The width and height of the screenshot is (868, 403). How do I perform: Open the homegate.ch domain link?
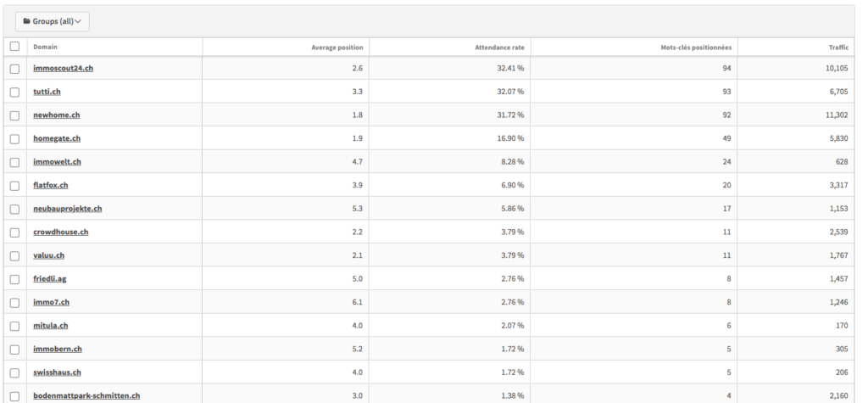57,138
